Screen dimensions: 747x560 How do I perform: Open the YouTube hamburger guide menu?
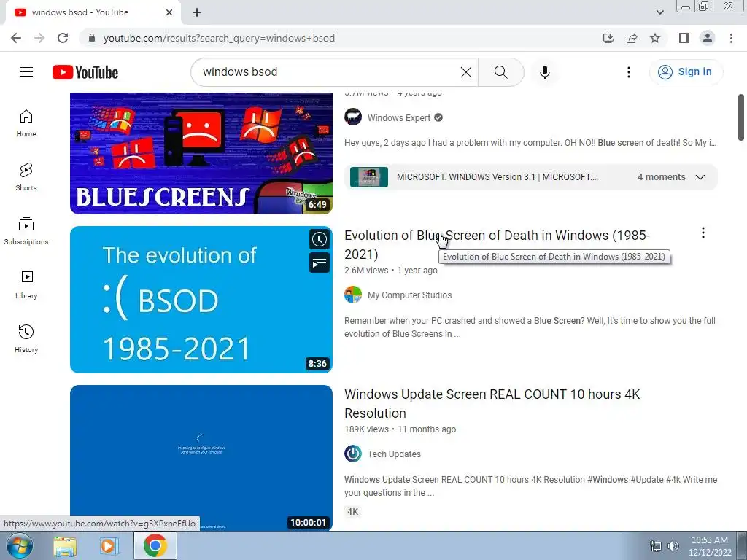click(x=26, y=72)
